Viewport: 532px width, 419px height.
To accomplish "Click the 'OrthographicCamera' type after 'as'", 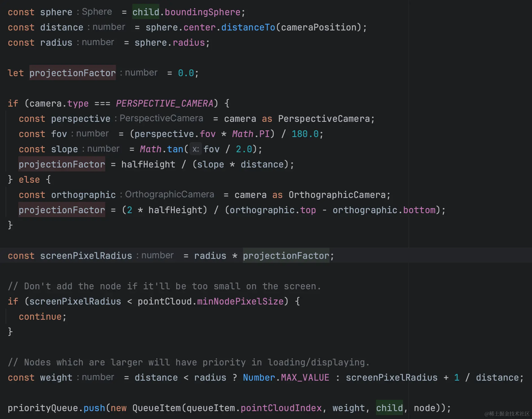I will pos(337,195).
